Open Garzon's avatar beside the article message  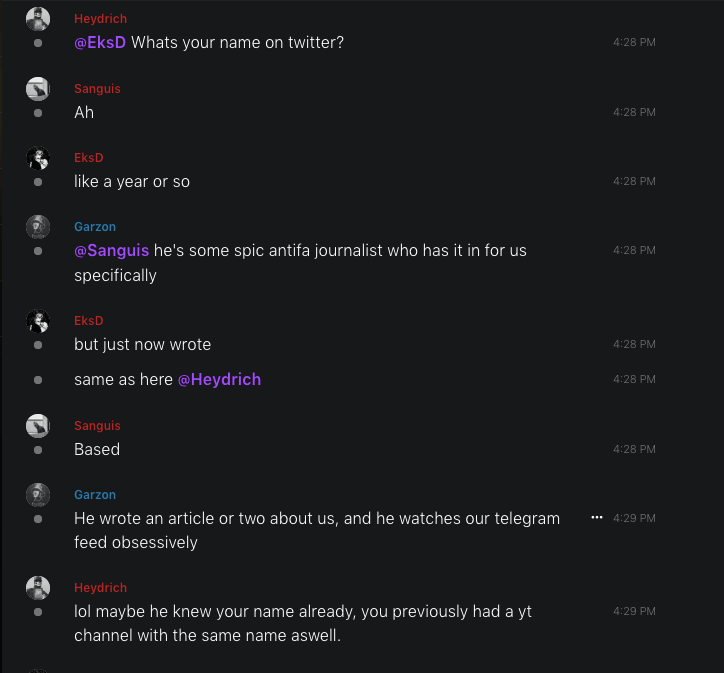click(38, 495)
